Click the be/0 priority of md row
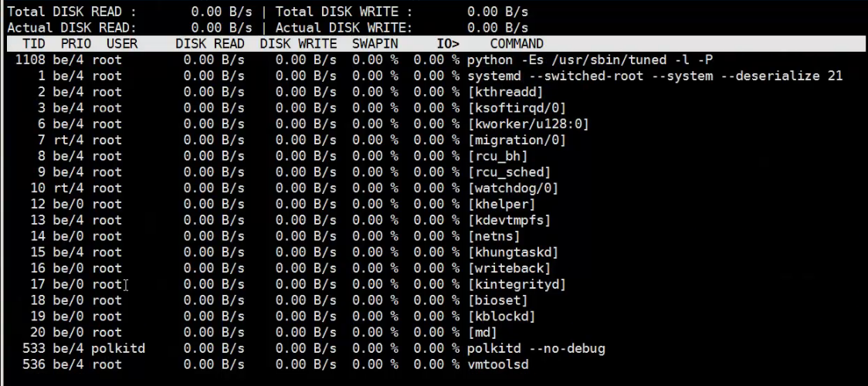Image resolution: width=868 pixels, height=386 pixels. [68, 333]
